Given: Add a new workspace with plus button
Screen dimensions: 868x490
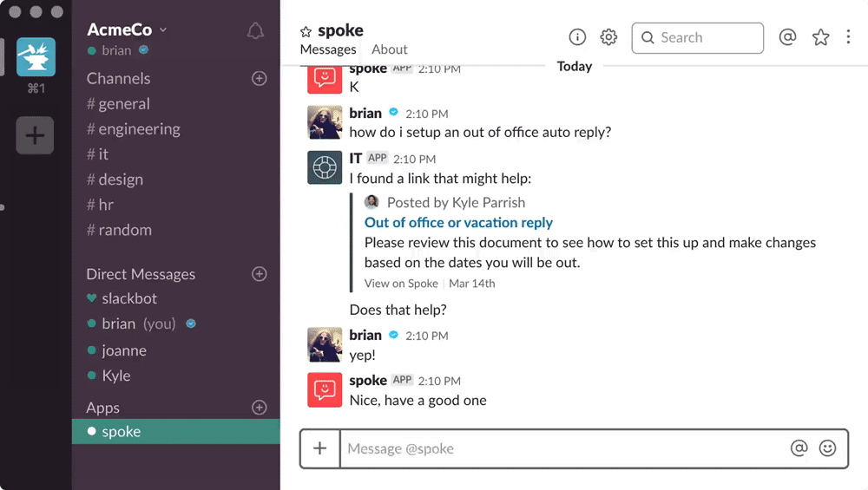Looking at the screenshot, I should coord(36,135).
